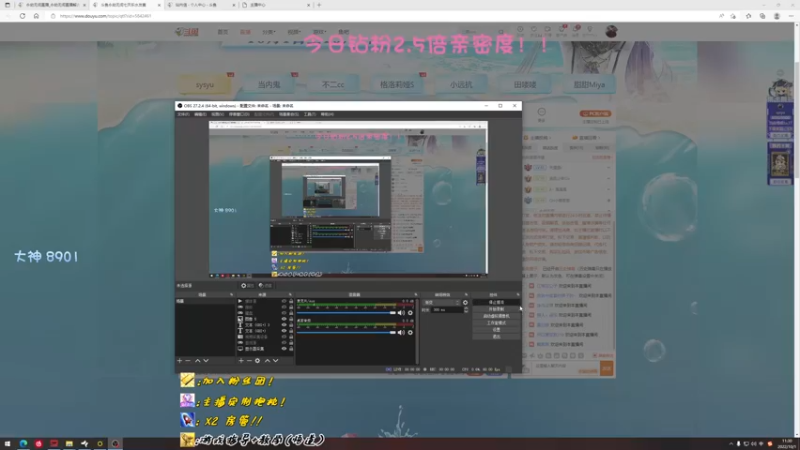Toggle visibility of 文本 (GDI+) 3 source

click(x=284, y=324)
